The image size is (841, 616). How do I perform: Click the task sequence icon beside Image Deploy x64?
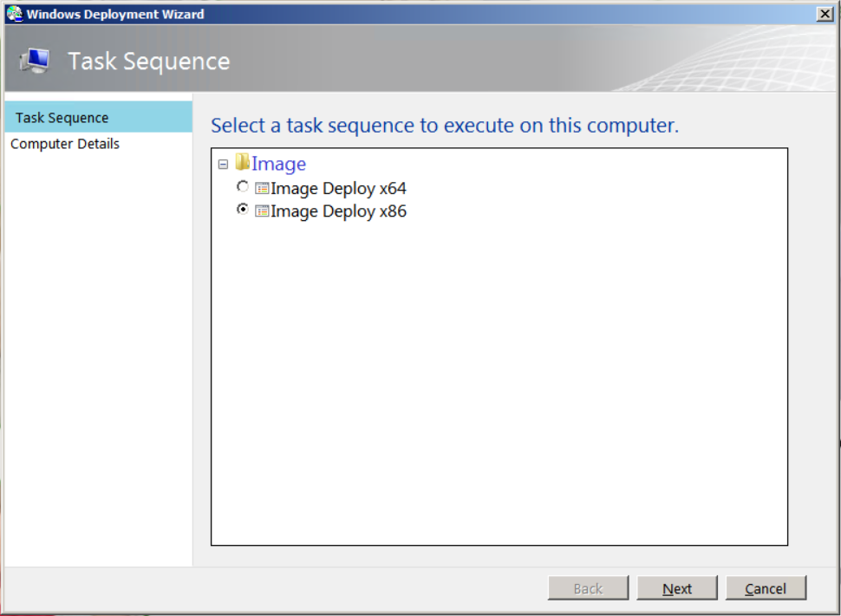262,187
